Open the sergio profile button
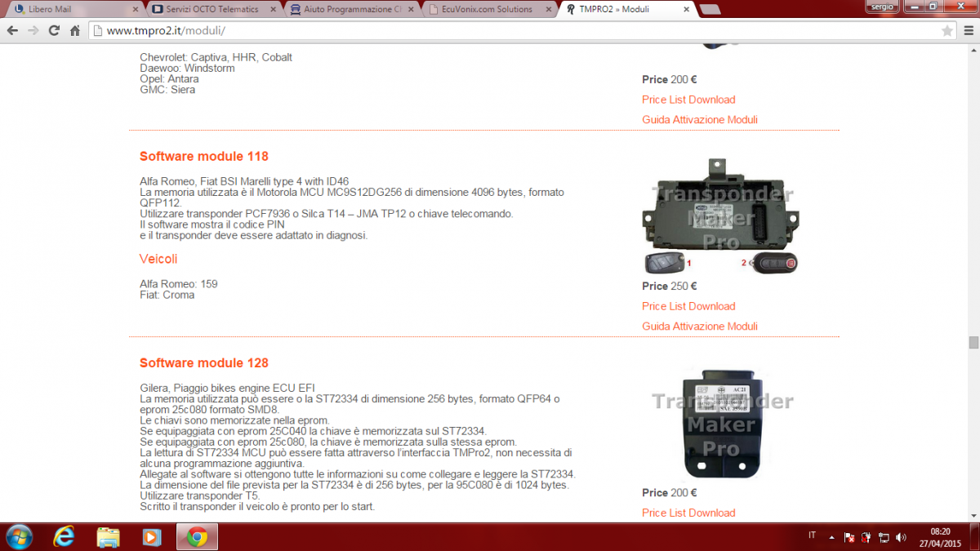 (880, 6)
